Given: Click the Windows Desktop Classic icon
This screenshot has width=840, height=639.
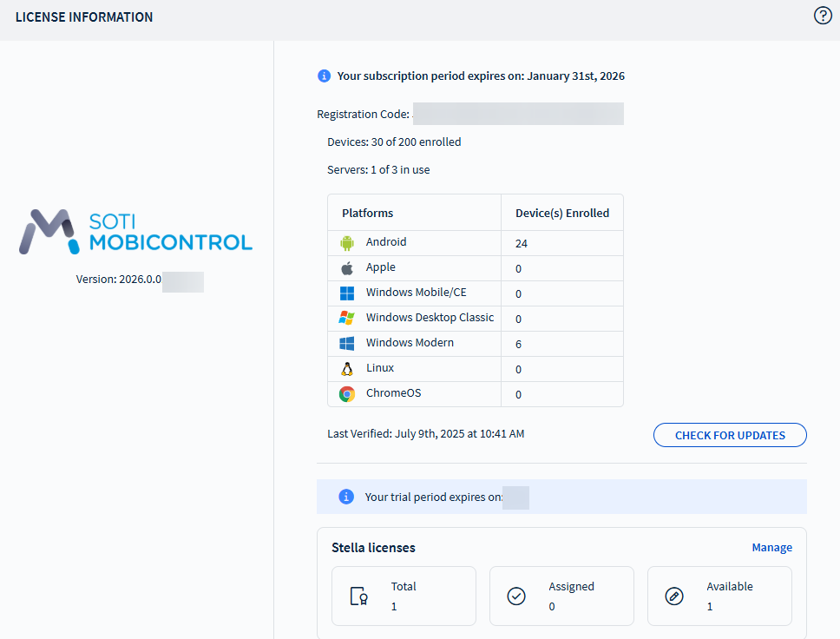Looking at the screenshot, I should point(347,319).
